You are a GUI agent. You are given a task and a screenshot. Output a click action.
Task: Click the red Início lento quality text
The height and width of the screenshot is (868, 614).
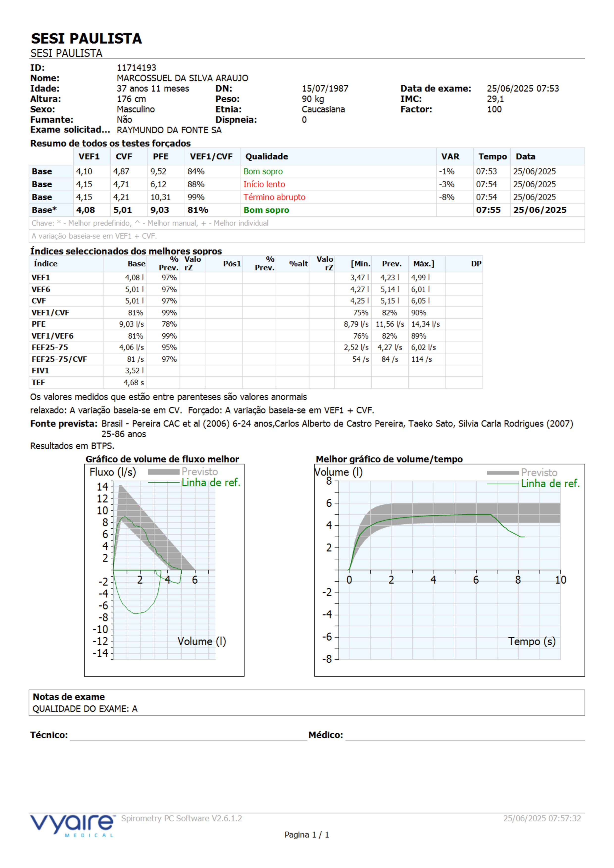click(x=264, y=184)
